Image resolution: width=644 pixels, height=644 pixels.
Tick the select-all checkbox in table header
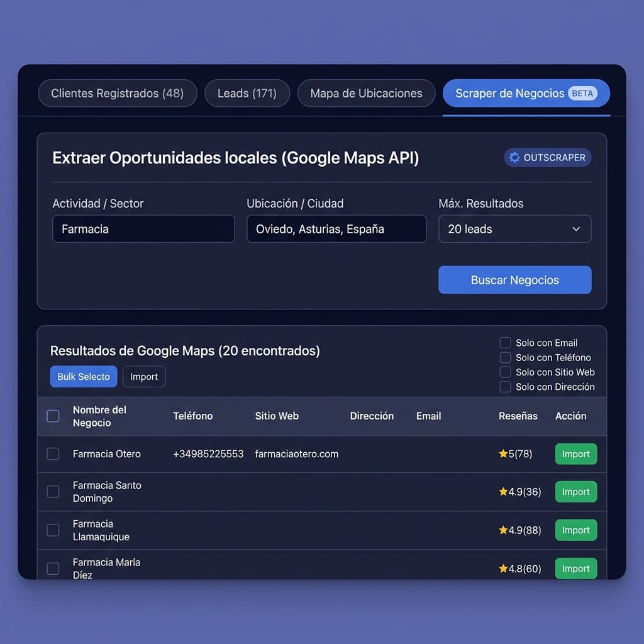pos(53,416)
